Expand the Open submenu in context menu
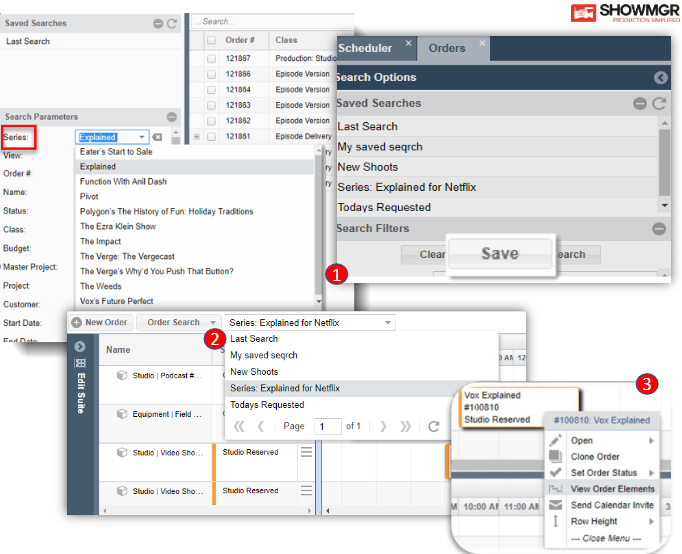This screenshot has height=554, width=682. [x=651, y=441]
